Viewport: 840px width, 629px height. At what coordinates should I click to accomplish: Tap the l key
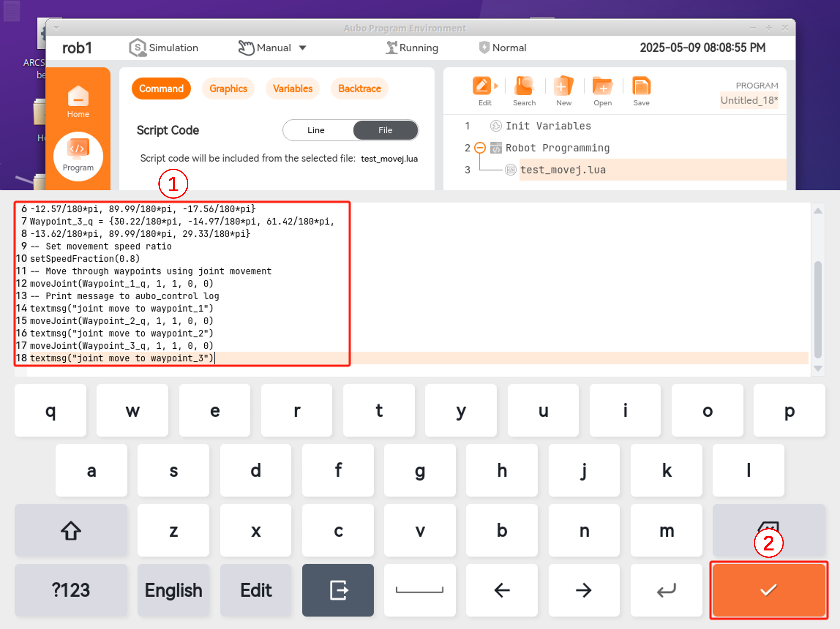point(748,470)
